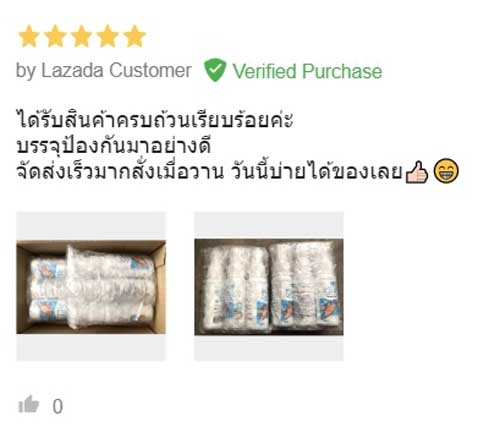Click the third star in the rating

(x=82, y=36)
